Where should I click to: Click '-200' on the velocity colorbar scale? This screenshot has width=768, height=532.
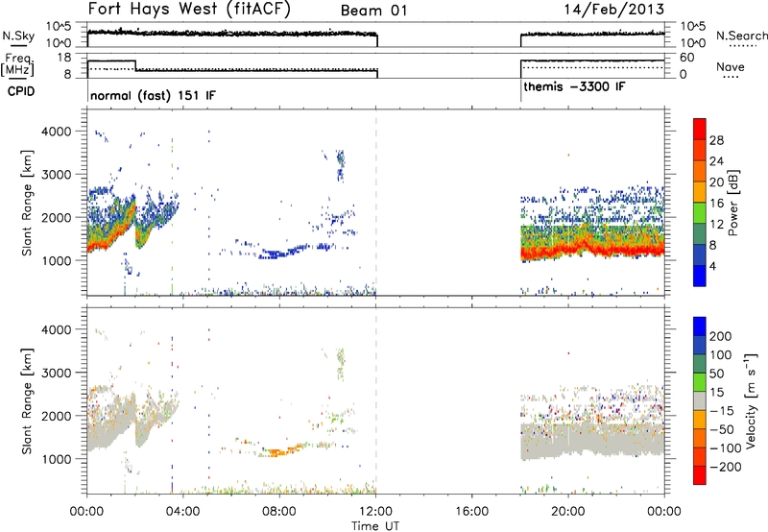point(726,467)
